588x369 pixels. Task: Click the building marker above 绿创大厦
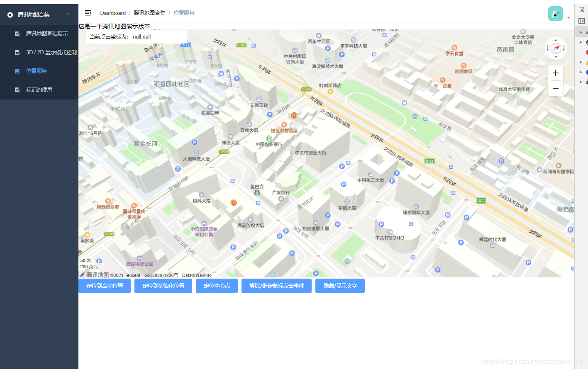click(231, 137)
